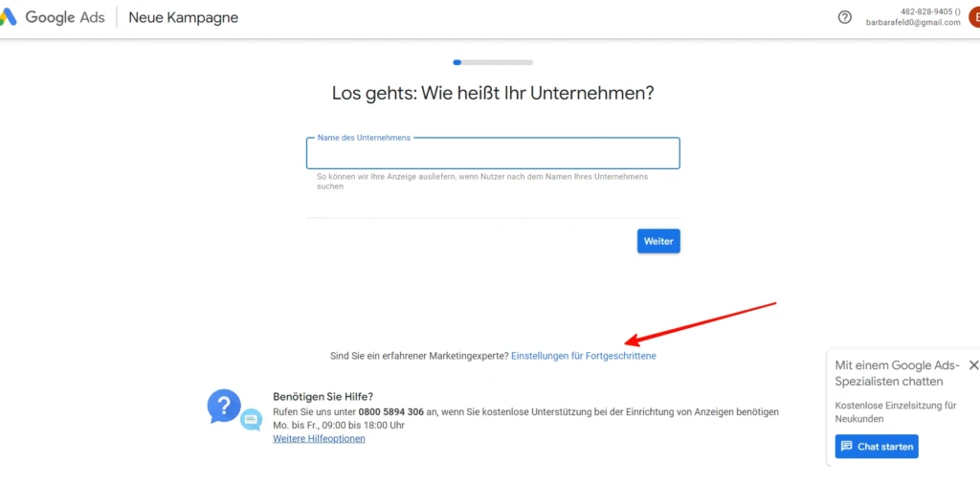The image size is (980, 483).
Task: Click the Neue Kampagne page title
Action: tap(183, 17)
